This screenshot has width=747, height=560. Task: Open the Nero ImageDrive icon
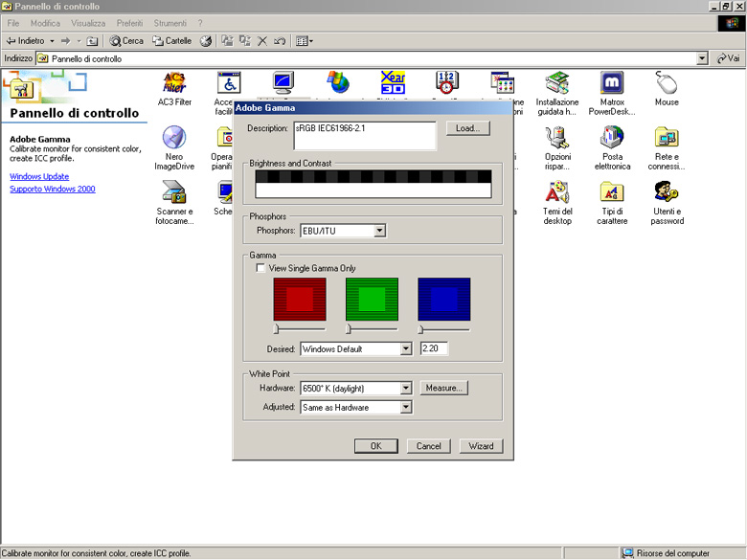[x=174, y=147]
